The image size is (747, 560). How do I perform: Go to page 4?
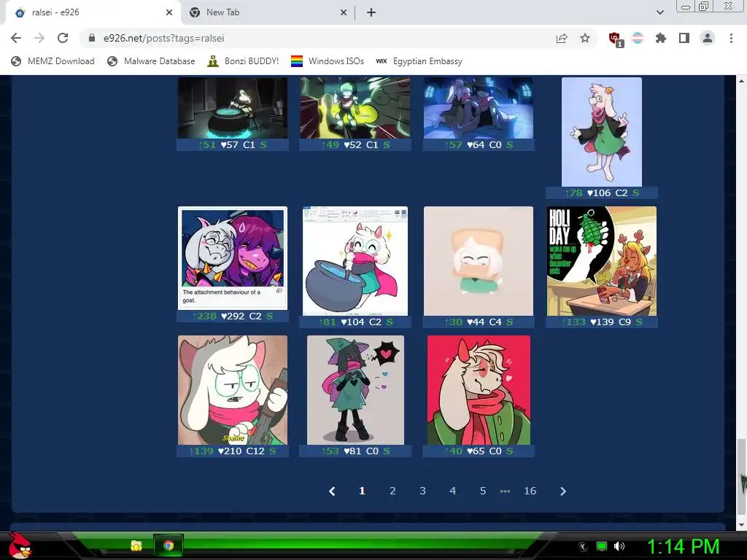[452, 491]
